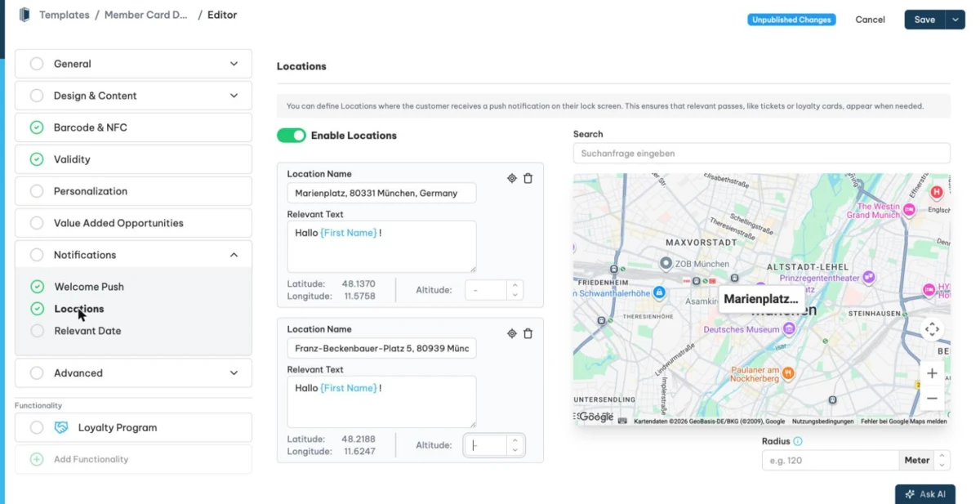Open the Radius info tooltip icon
This screenshot has width=980, height=504.
pos(798,441)
